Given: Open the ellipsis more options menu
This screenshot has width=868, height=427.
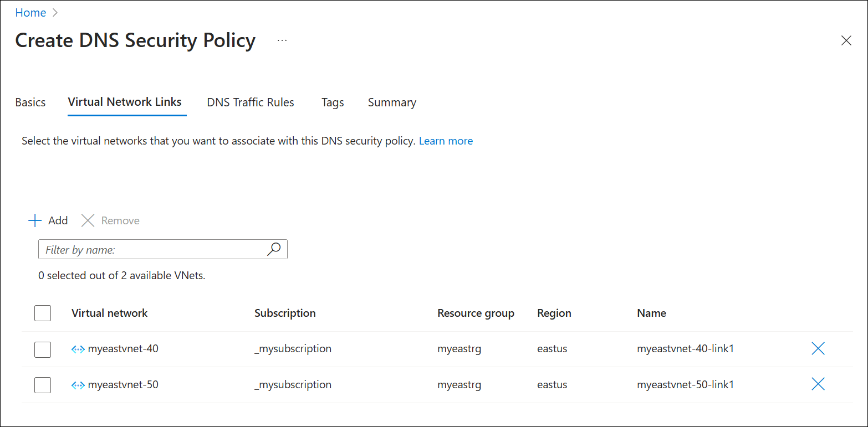Looking at the screenshot, I should pyautogui.click(x=282, y=40).
